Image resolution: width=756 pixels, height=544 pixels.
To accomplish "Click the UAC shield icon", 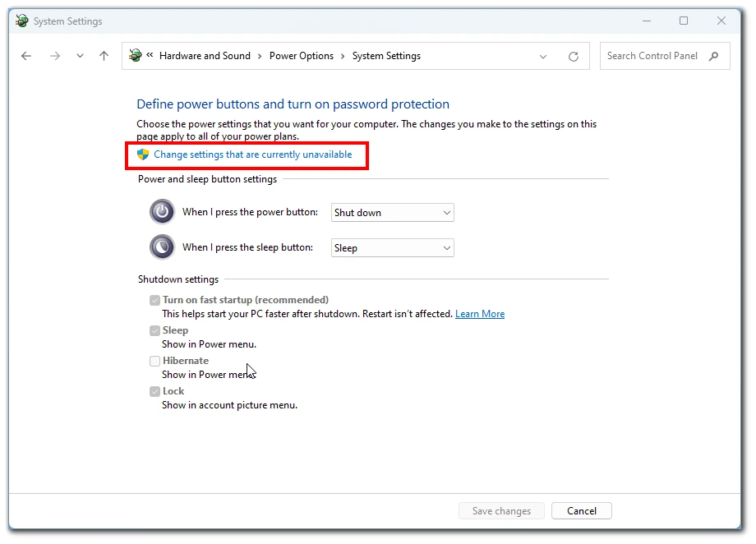I will coord(143,154).
